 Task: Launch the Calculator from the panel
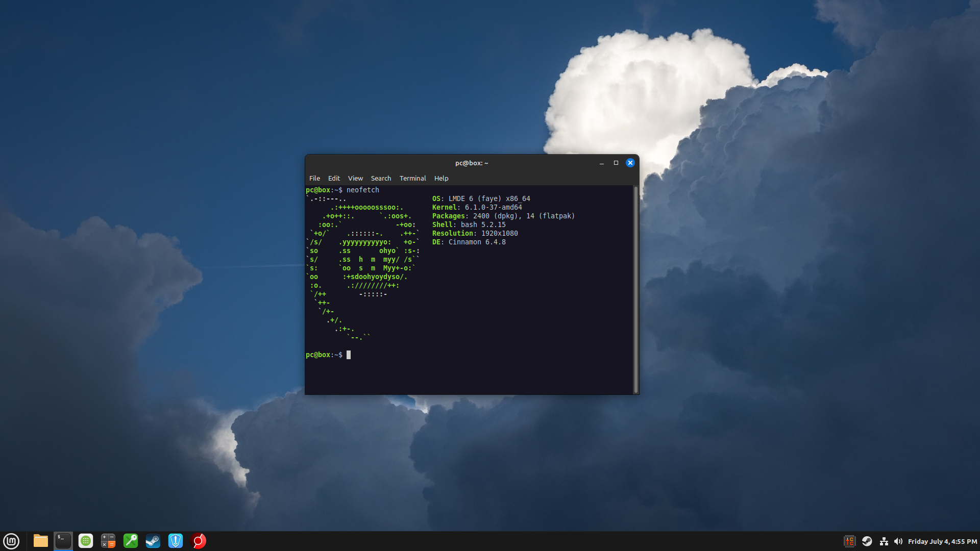[x=108, y=541]
